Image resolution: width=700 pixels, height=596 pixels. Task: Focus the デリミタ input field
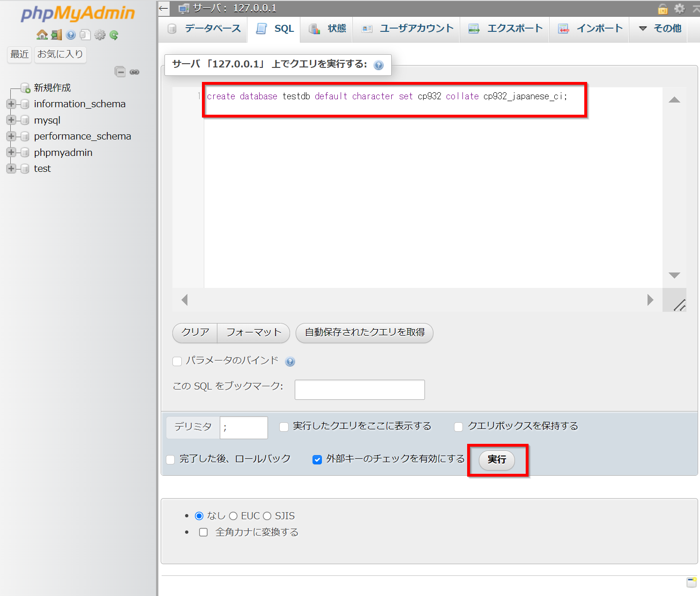click(244, 427)
